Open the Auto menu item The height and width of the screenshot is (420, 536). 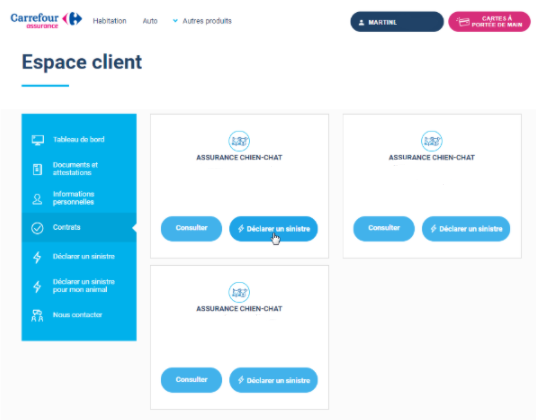(x=150, y=21)
